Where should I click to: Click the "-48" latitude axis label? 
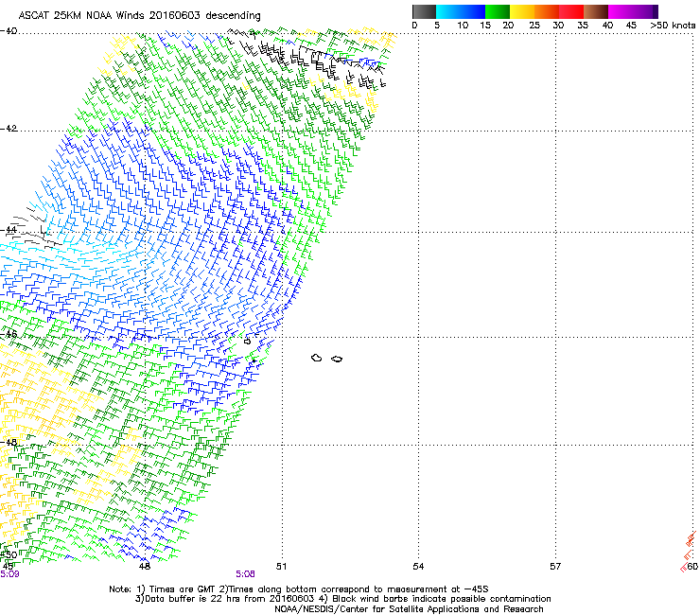[x=9, y=442]
